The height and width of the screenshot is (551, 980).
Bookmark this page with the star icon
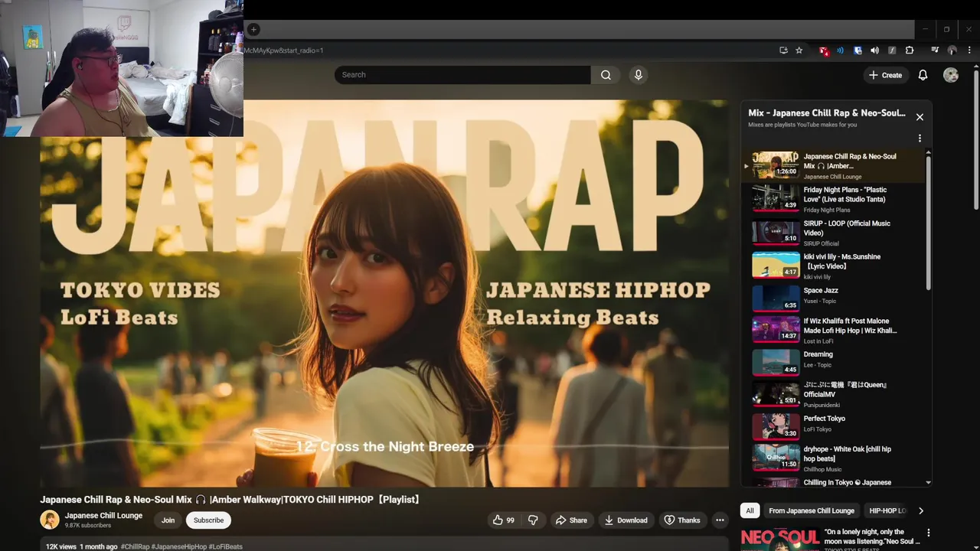click(799, 51)
